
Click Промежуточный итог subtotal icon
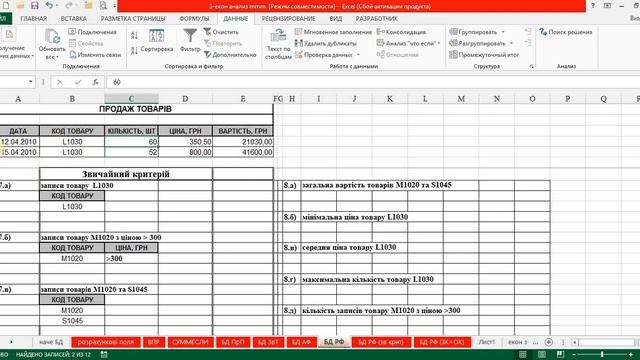pyautogui.click(x=453, y=55)
